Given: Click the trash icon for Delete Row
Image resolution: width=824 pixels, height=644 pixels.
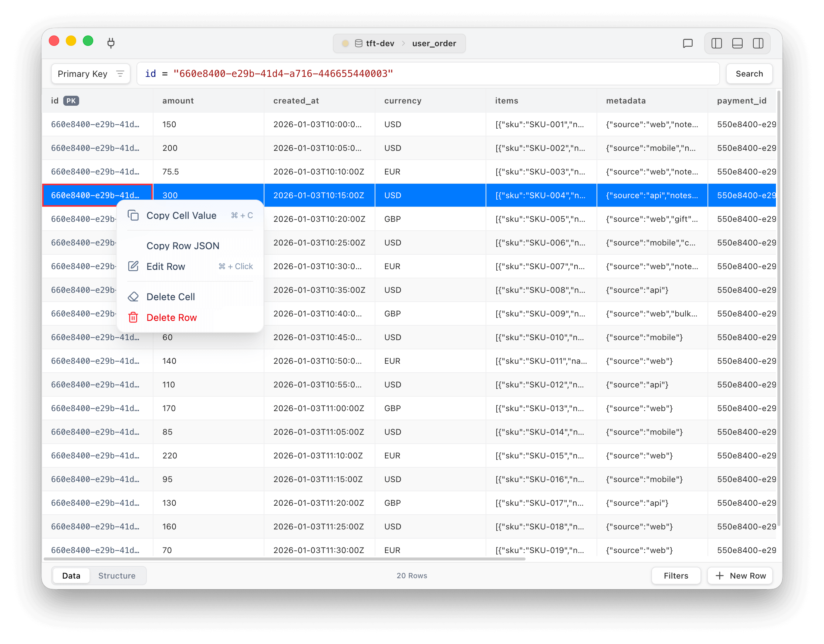Looking at the screenshot, I should (133, 318).
